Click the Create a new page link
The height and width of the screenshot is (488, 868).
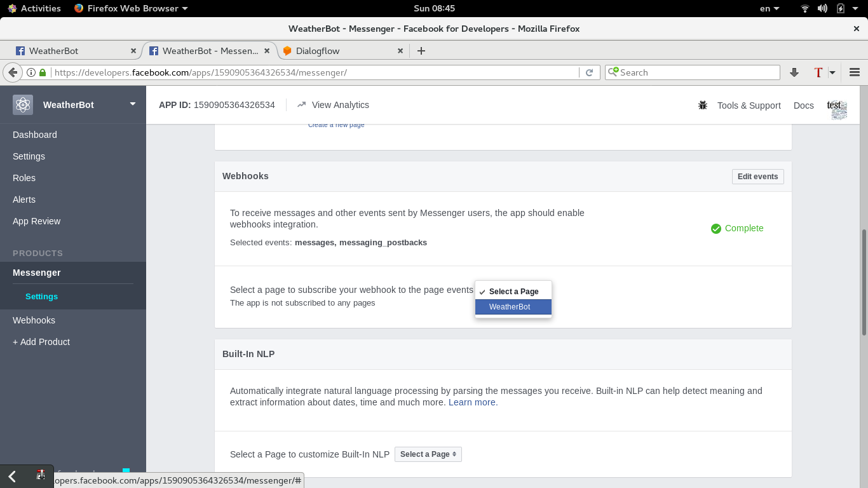(x=336, y=125)
